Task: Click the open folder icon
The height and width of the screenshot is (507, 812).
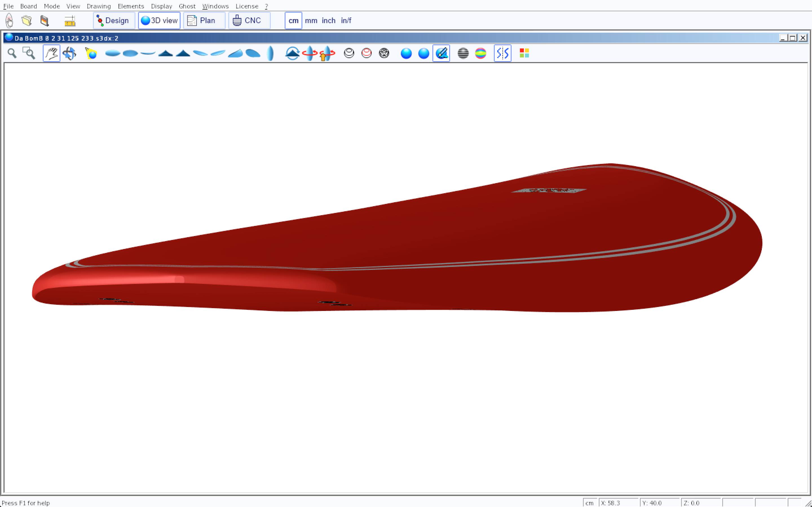Action: point(27,21)
